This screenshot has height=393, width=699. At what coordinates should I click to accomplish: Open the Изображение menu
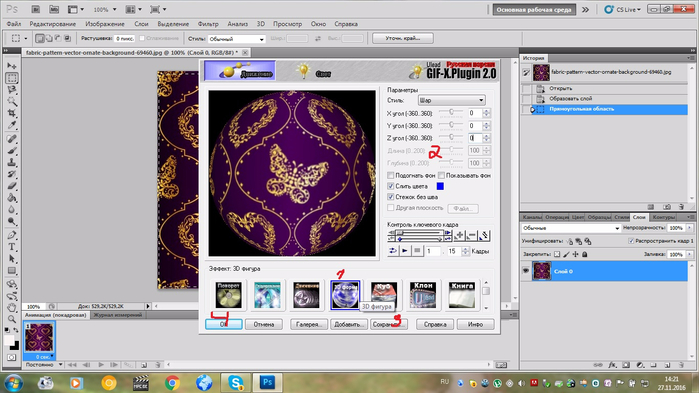click(x=105, y=24)
